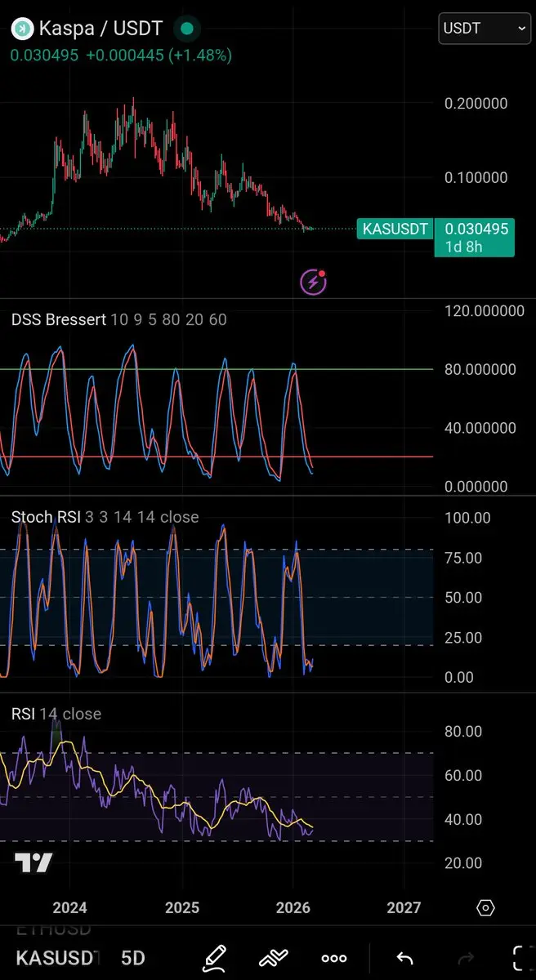Open the USDT currency dropdown
This screenshot has height=980, width=536.
pos(485,28)
